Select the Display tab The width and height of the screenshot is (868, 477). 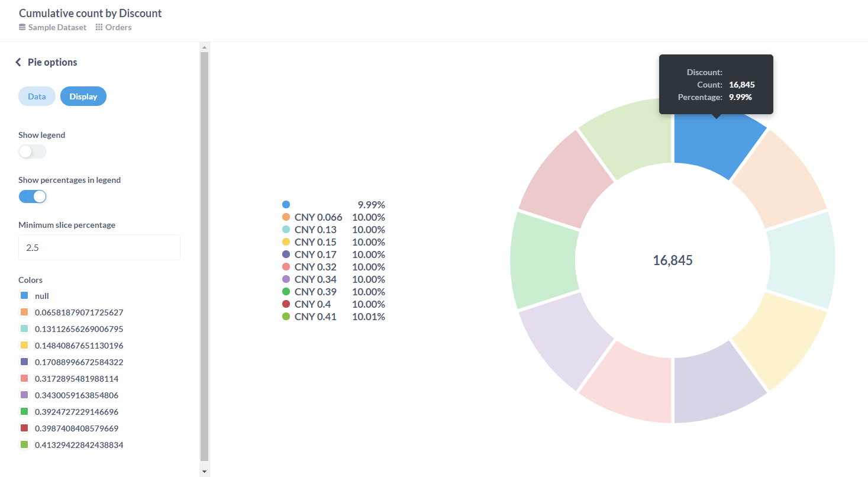point(83,96)
